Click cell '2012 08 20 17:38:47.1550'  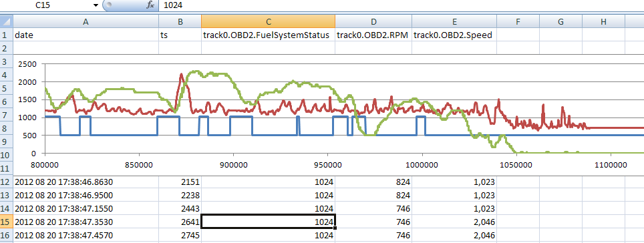(86, 208)
